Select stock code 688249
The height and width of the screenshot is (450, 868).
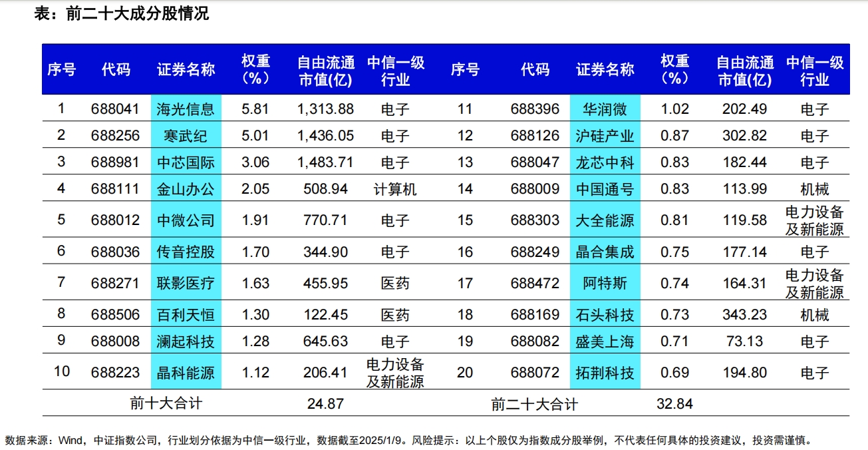(x=535, y=252)
